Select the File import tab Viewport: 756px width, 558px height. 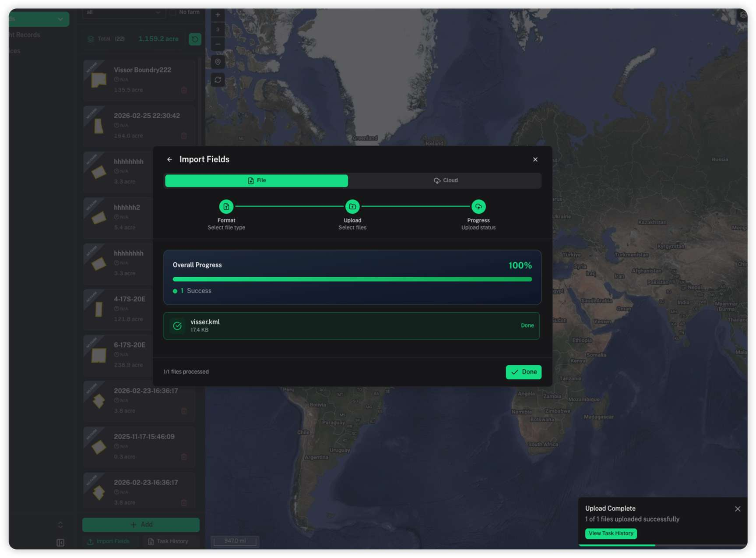click(257, 180)
